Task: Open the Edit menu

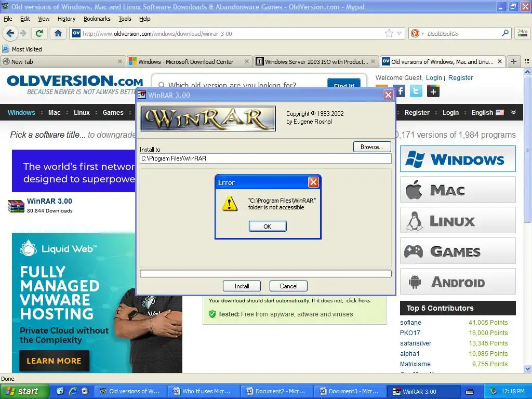Action: click(x=25, y=19)
